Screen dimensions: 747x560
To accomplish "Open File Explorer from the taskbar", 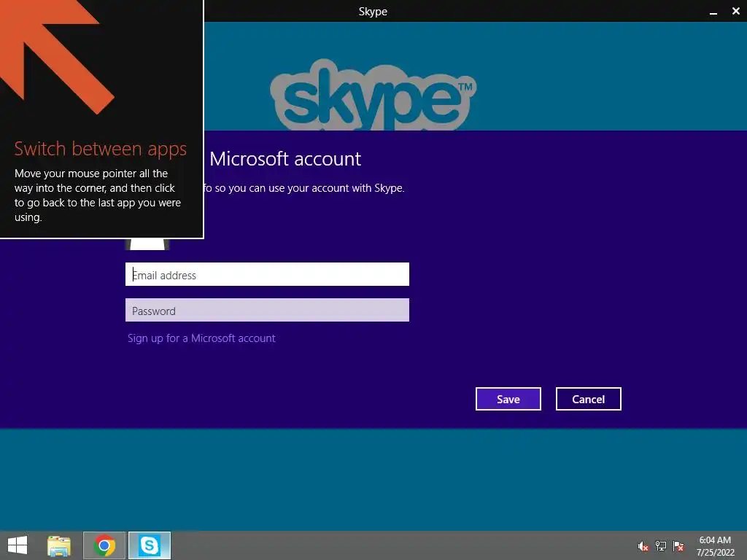I will pyautogui.click(x=59, y=545).
